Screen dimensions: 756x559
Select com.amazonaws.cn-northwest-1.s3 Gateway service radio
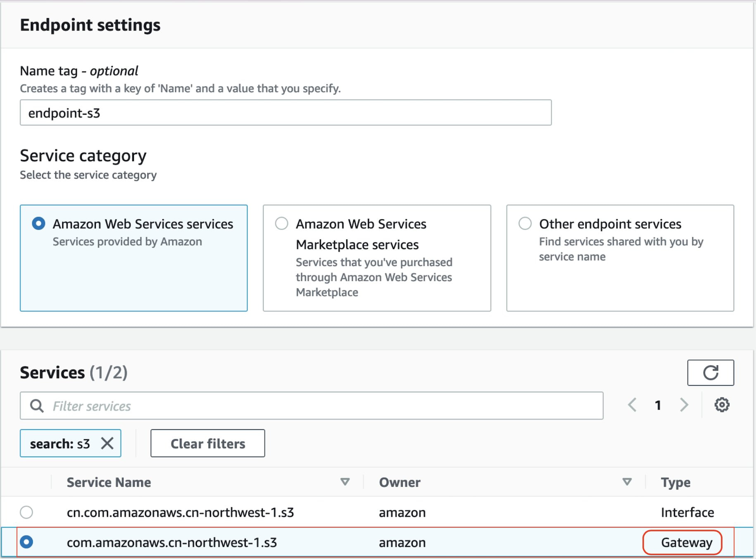[26, 542]
